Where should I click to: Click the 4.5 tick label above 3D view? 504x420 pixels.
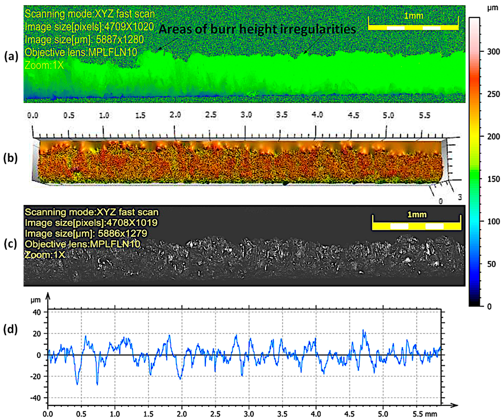(x=353, y=115)
